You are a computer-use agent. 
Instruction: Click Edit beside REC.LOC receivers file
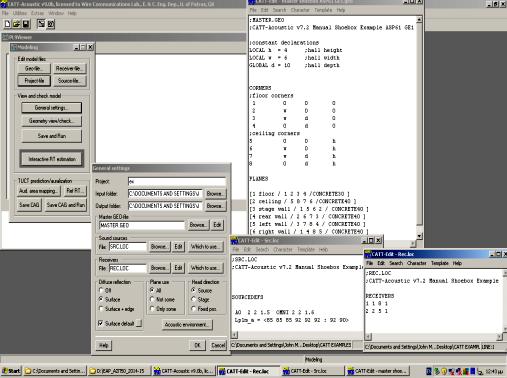click(x=178, y=268)
